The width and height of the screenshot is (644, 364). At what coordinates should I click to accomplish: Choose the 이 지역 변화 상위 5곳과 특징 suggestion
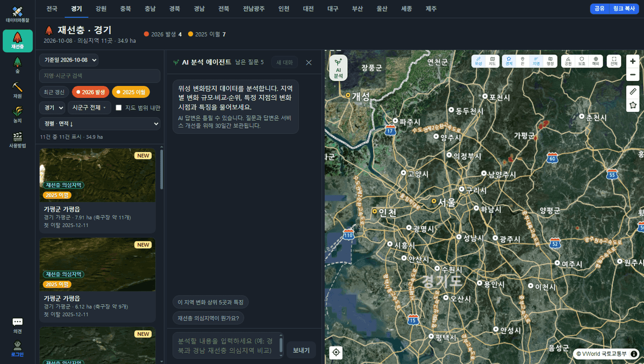tap(211, 302)
